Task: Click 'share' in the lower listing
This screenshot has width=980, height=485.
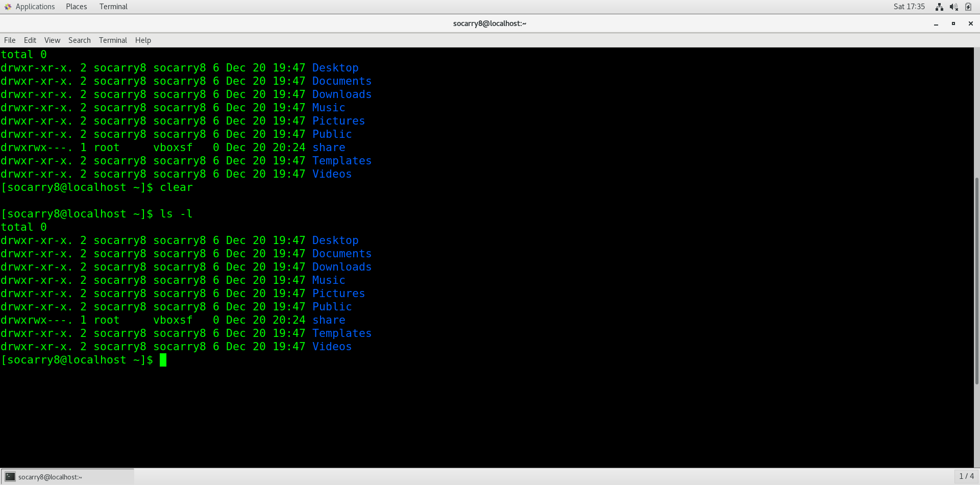Action: (329, 320)
